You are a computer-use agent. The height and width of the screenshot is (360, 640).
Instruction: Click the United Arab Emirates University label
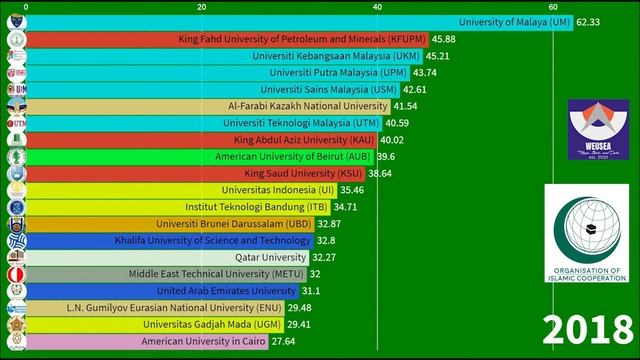coord(227,291)
